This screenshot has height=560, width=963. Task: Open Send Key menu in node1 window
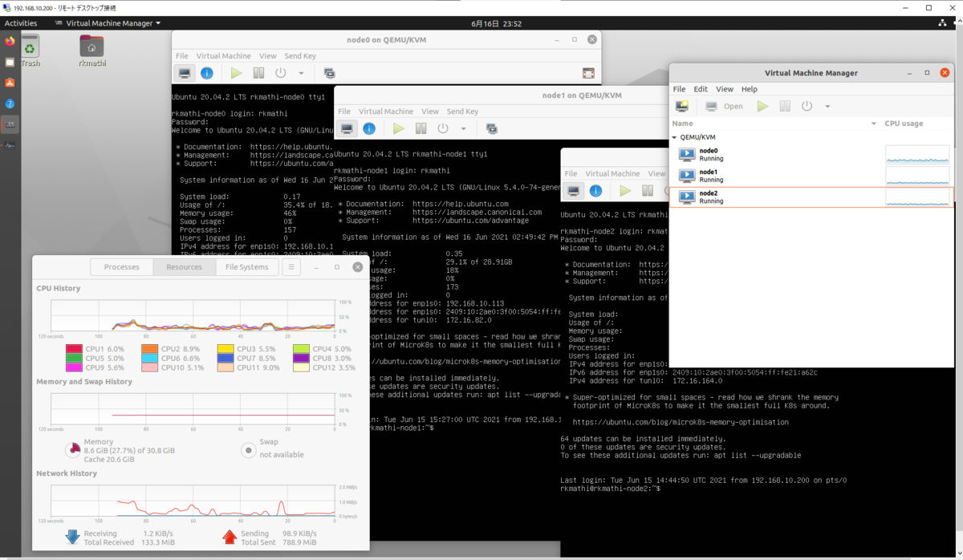coord(462,112)
